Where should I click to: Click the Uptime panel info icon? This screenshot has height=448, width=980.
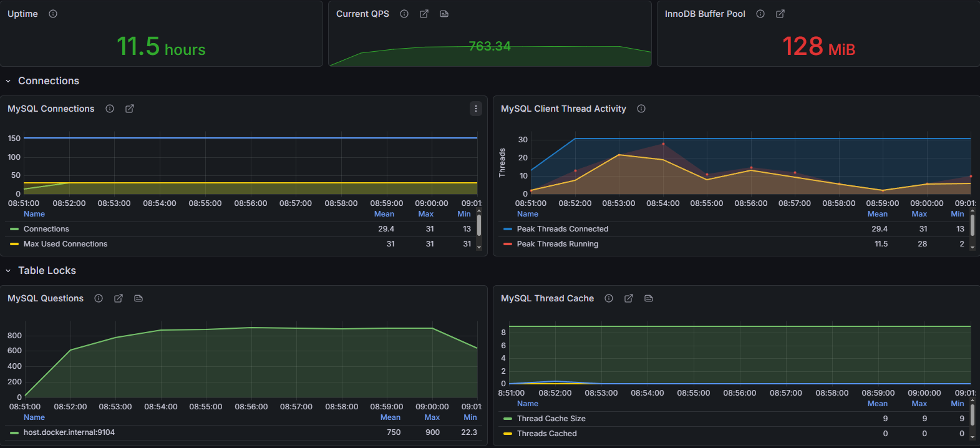coord(53,14)
